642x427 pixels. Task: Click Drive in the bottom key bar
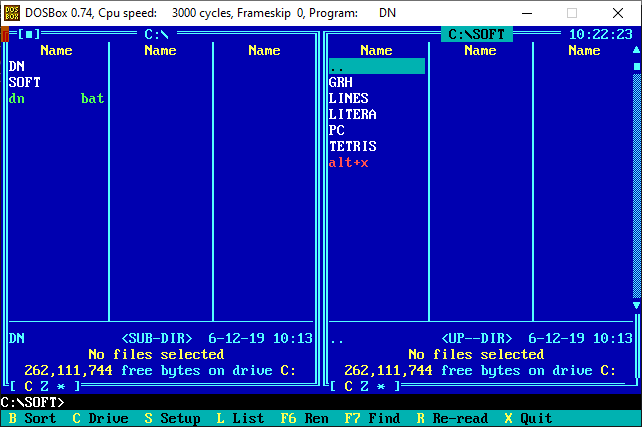[108, 418]
